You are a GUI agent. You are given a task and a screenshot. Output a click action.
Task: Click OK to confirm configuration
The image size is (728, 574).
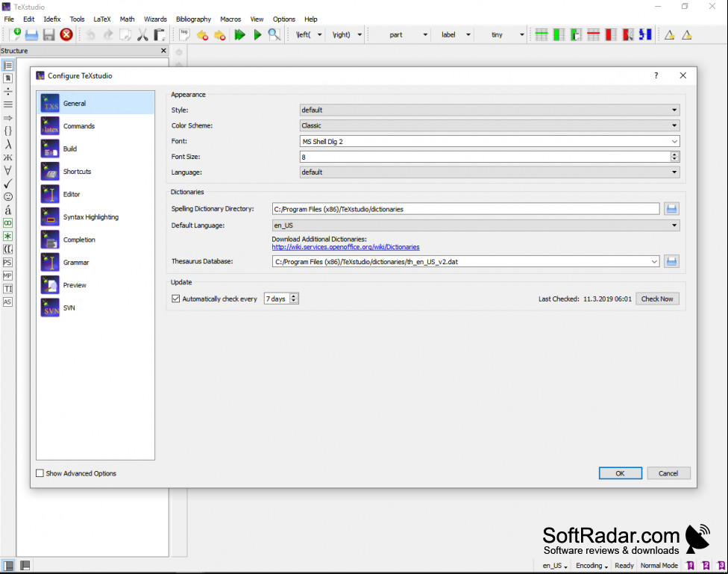tap(621, 473)
